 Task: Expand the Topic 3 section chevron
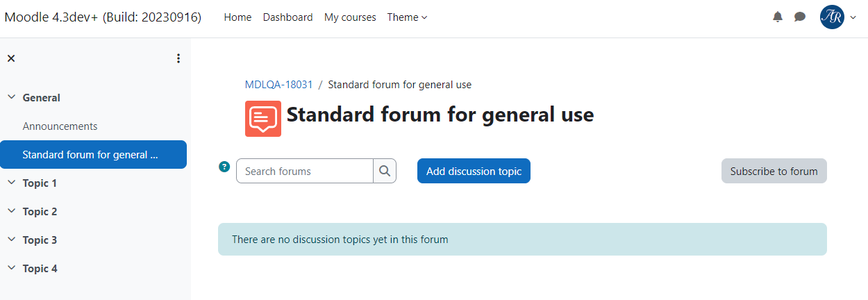pyautogui.click(x=11, y=240)
